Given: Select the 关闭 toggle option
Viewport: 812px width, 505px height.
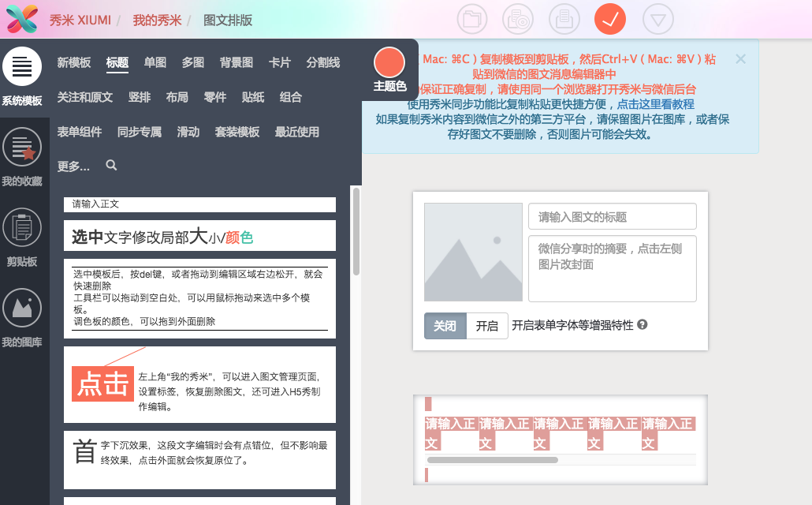Looking at the screenshot, I should 445,326.
